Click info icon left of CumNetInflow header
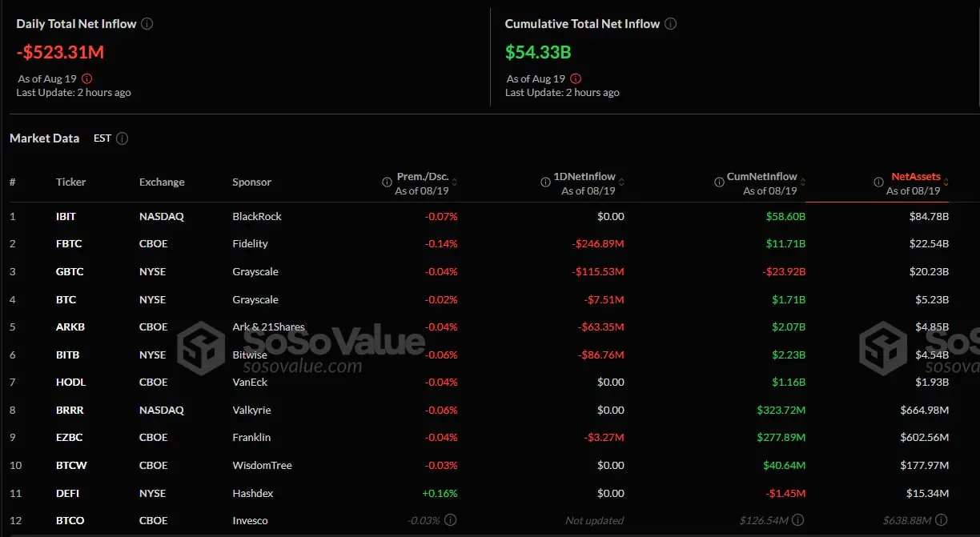Viewport: 980px width, 537px height. tap(718, 182)
